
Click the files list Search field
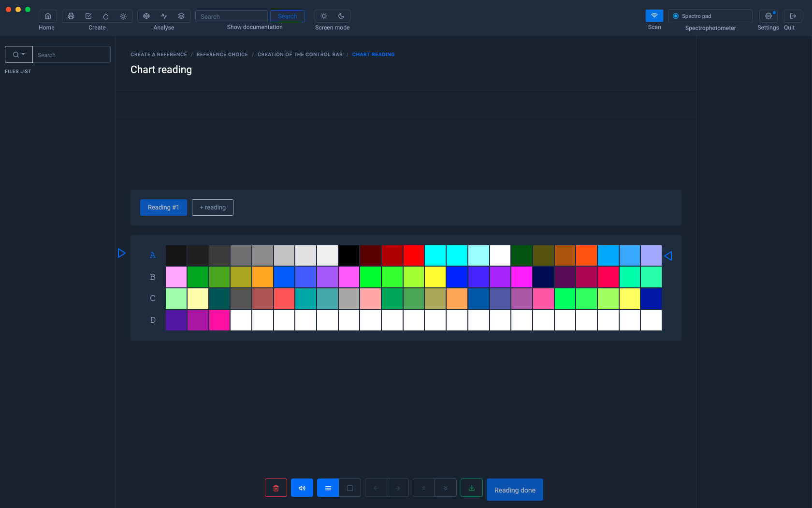(72, 55)
